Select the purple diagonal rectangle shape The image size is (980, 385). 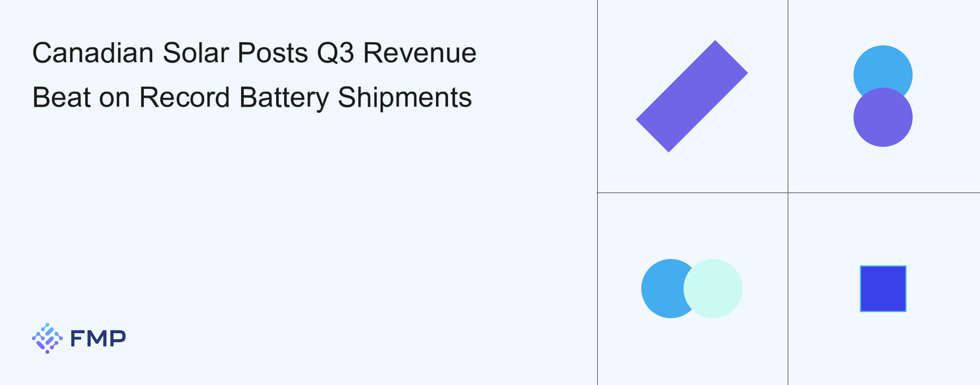point(692,96)
